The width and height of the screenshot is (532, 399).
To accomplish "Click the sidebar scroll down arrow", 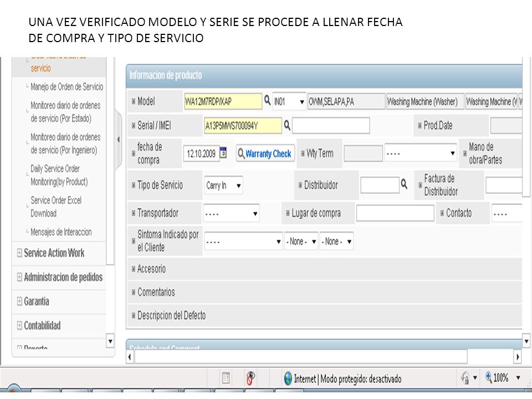I will [110, 341].
